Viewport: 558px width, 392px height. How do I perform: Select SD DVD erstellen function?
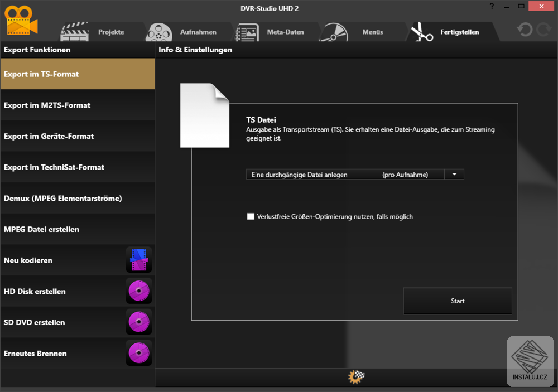click(78, 322)
